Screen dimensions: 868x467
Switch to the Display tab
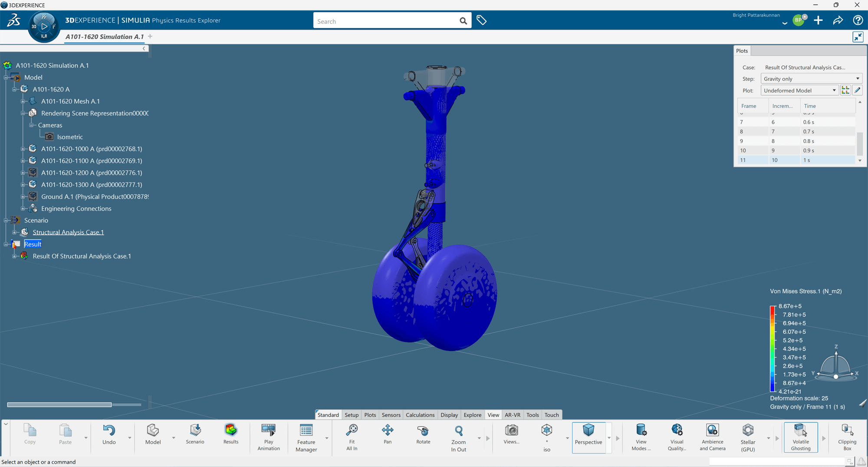[449, 415]
